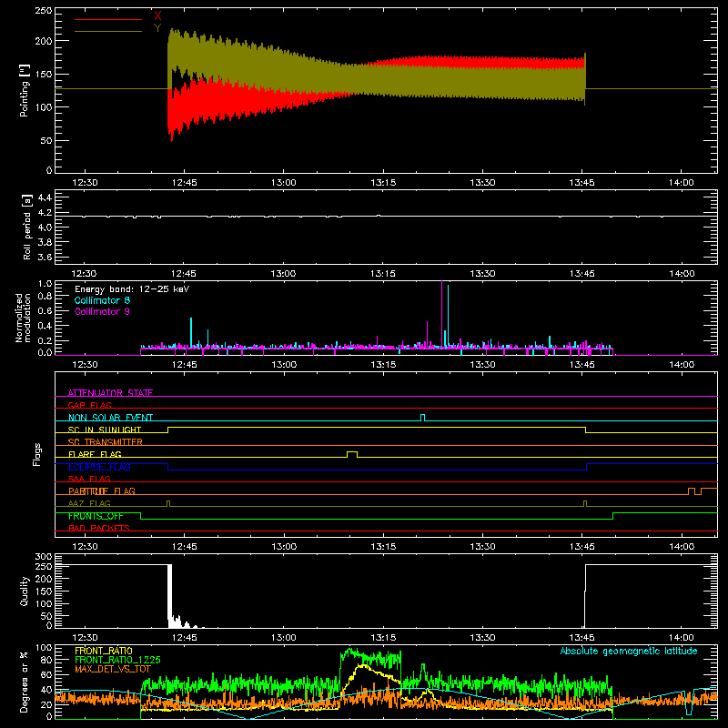The height and width of the screenshot is (728, 728).
Task: Click the 'Collimator 9' legend label
Action: 102,311
